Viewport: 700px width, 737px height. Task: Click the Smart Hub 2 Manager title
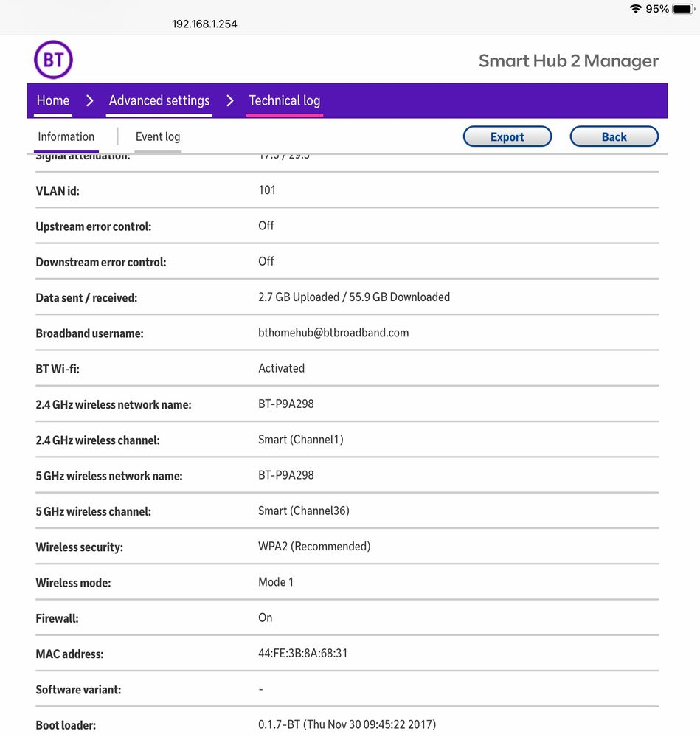click(568, 60)
